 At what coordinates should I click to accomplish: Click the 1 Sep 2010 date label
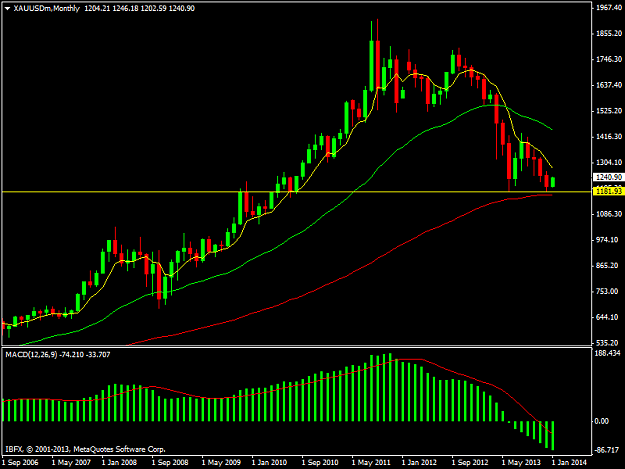click(x=320, y=463)
